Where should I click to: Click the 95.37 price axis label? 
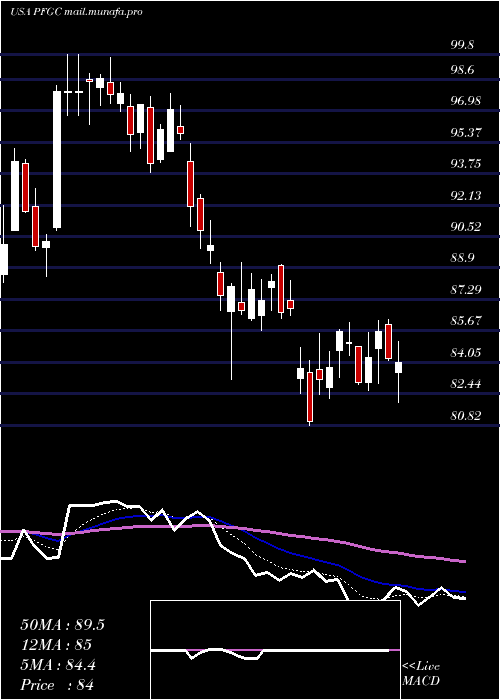coord(466,133)
